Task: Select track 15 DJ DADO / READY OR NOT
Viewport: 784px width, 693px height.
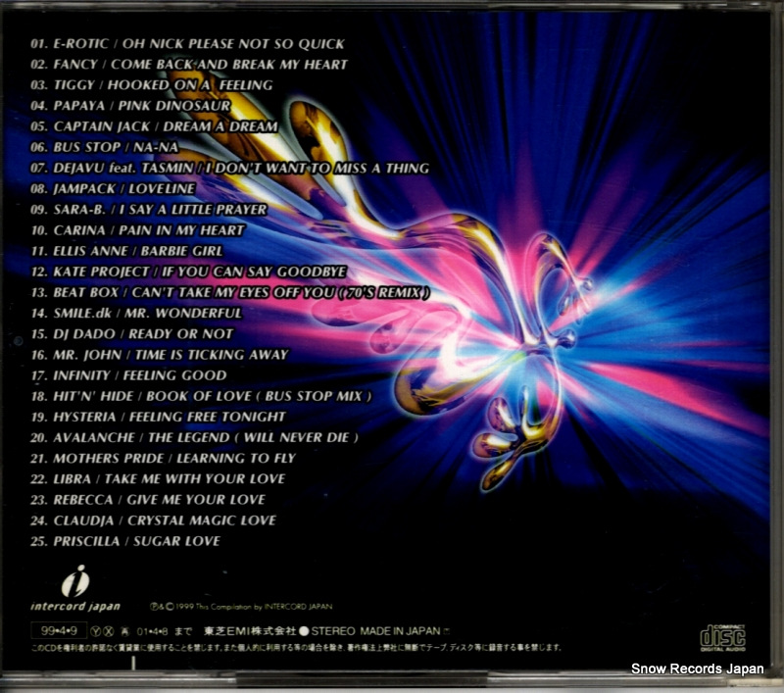Action: click(x=132, y=334)
